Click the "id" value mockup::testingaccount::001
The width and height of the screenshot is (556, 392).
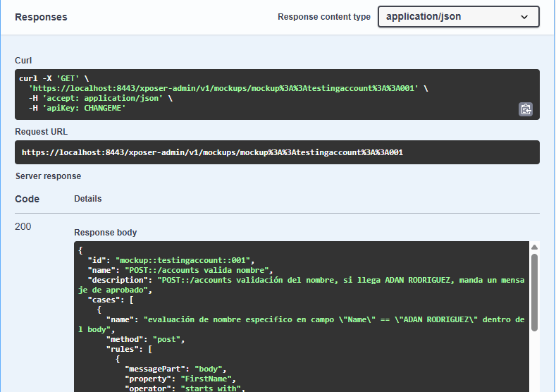[x=183, y=260]
